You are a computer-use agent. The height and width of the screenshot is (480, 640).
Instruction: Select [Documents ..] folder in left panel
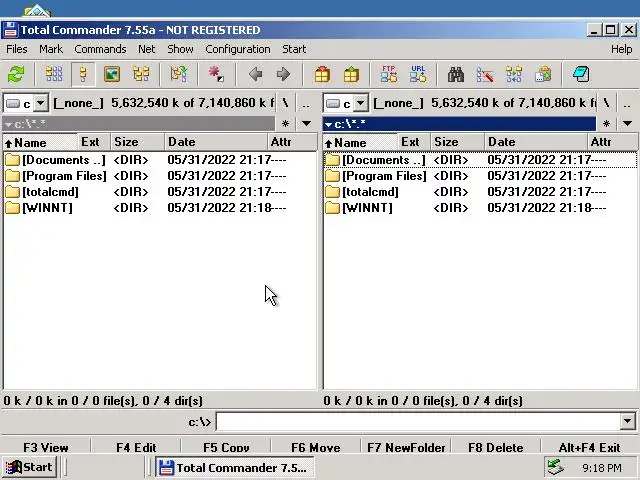[160, 160]
